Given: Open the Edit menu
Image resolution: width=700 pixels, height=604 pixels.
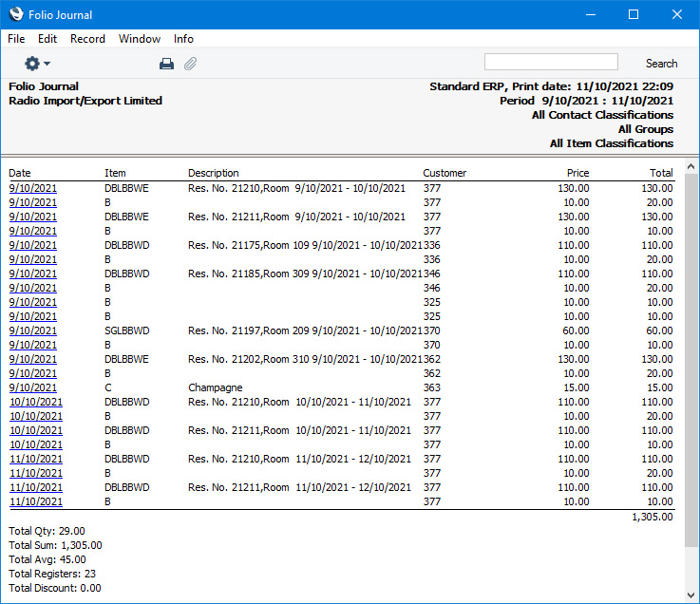Looking at the screenshot, I should coord(47,39).
